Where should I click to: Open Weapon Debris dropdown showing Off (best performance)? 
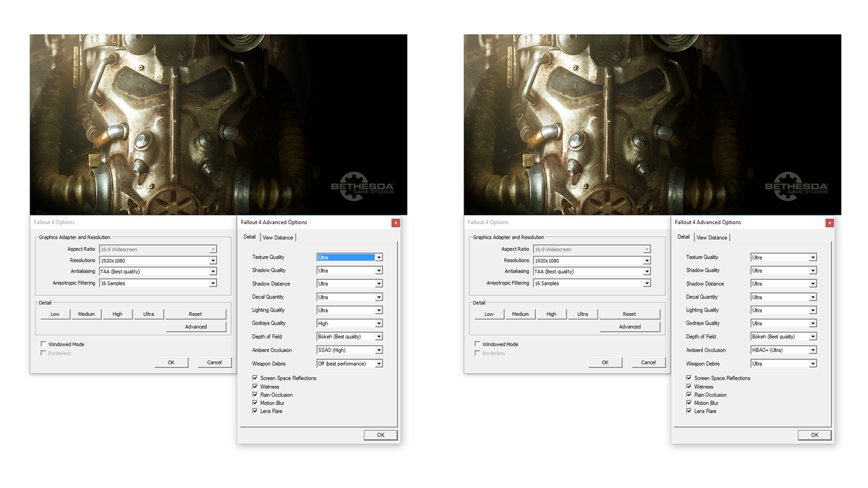tap(349, 364)
